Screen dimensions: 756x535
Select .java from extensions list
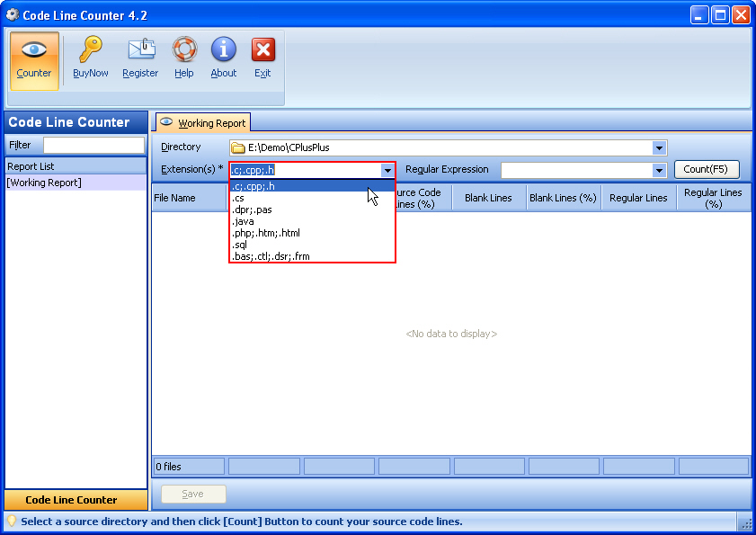point(244,221)
